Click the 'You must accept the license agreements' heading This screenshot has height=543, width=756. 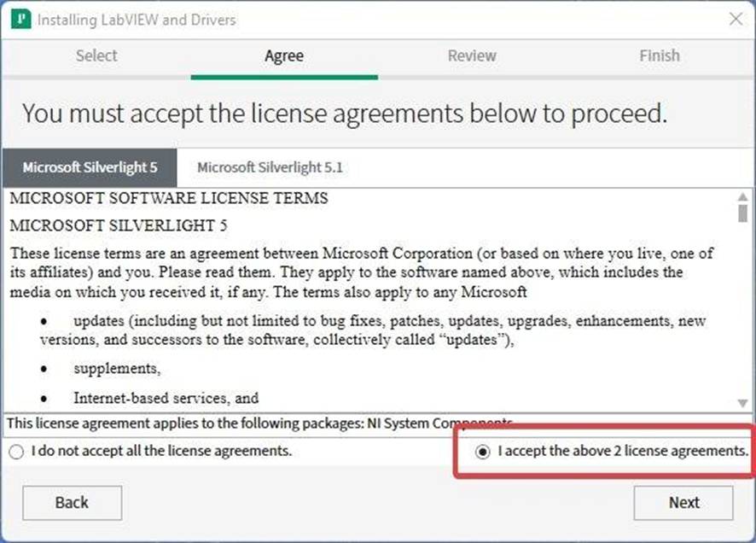click(x=345, y=114)
